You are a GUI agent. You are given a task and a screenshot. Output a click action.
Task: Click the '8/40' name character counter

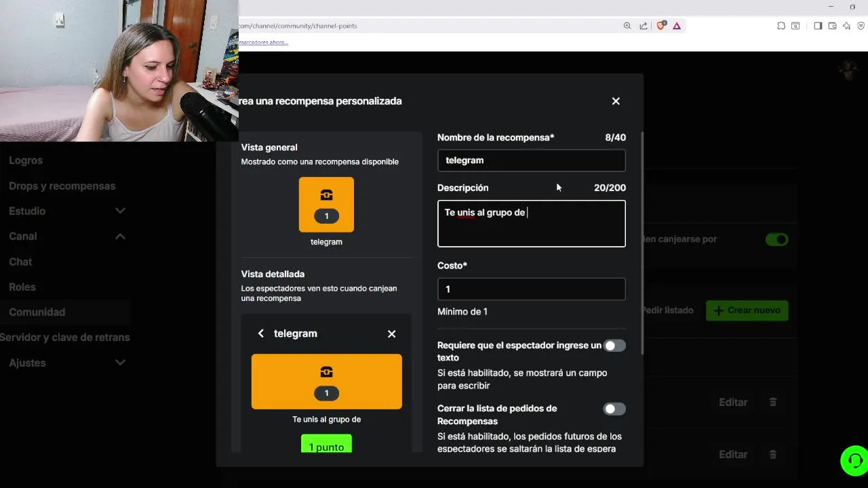615,138
